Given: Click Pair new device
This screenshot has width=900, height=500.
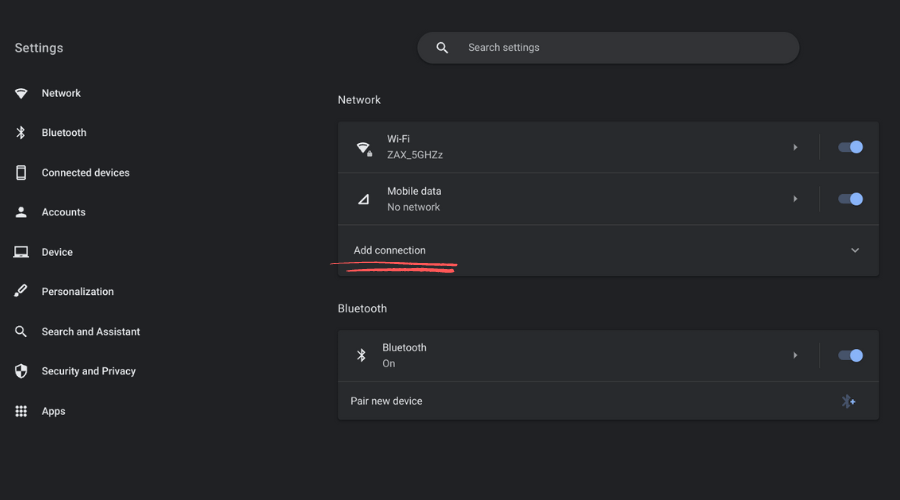Looking at the screenshot, I should coord(386,401).
